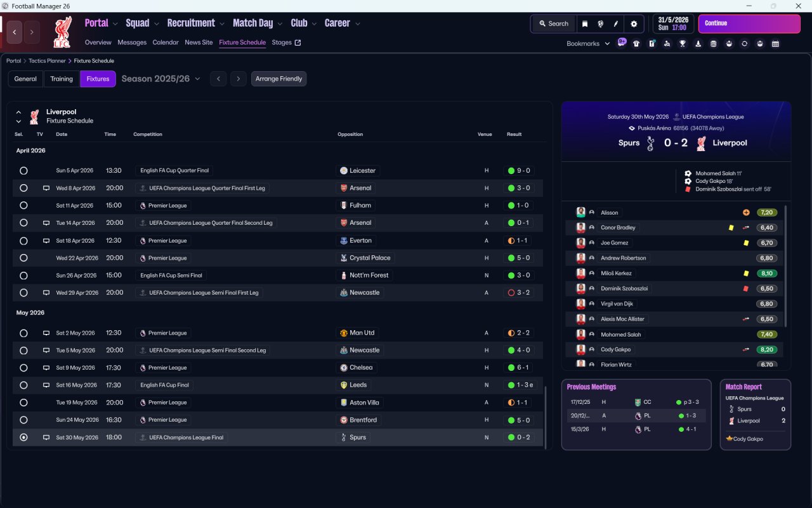Click the TV icon on Spurs final row
812x508 pixels.
point(46,438)
